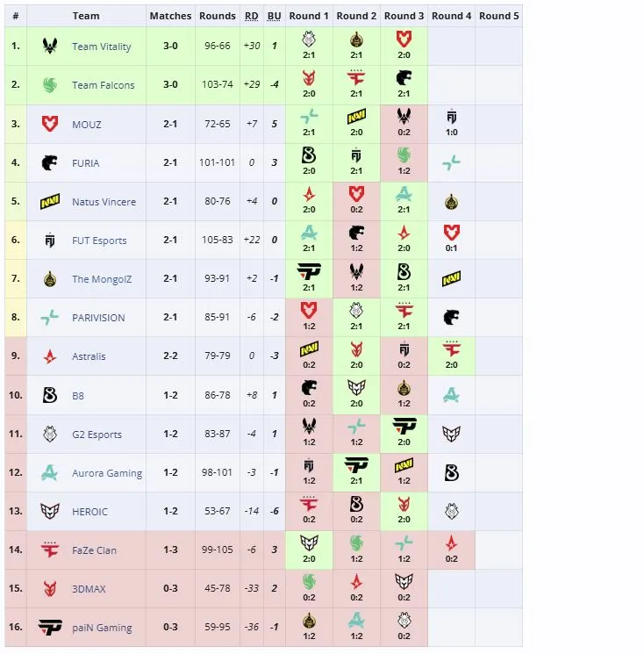Click paiN Gaming logo in row 16

[50, 627]
